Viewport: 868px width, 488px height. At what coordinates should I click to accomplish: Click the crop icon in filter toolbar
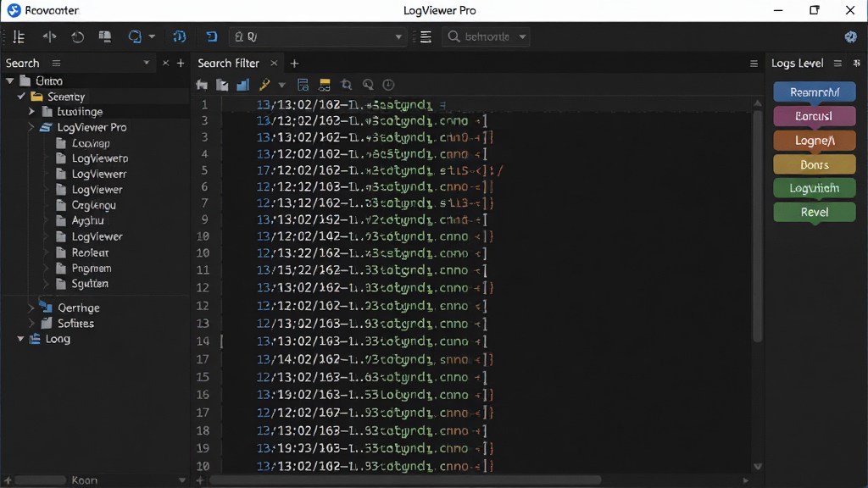coord(347,85)
